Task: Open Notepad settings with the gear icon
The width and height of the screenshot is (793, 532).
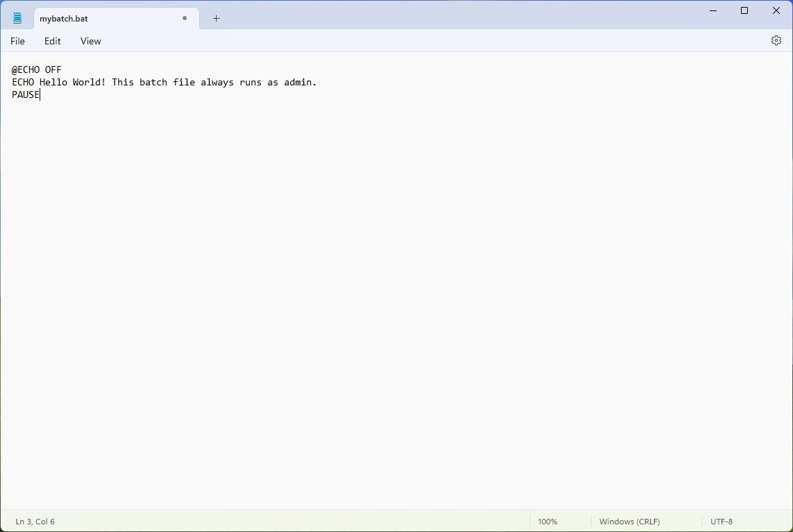Action: pyautogui.click(x=776, y=40)
